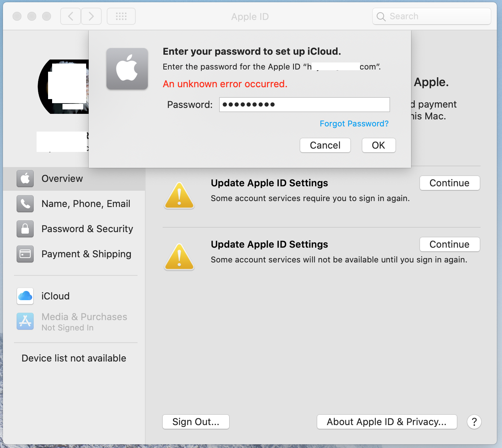
Task: Click the second warning triangle icon
Action: coord(179,256)
